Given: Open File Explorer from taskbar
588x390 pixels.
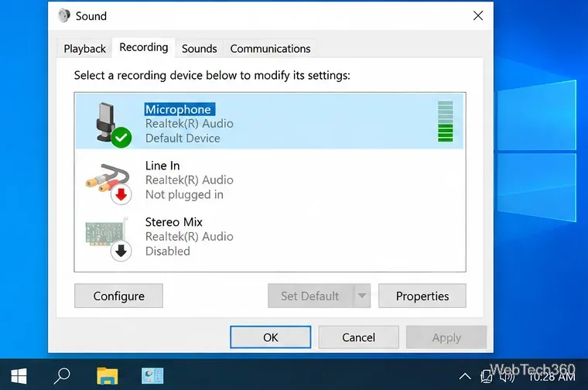Looking at the screenshot, I should 108,376.
